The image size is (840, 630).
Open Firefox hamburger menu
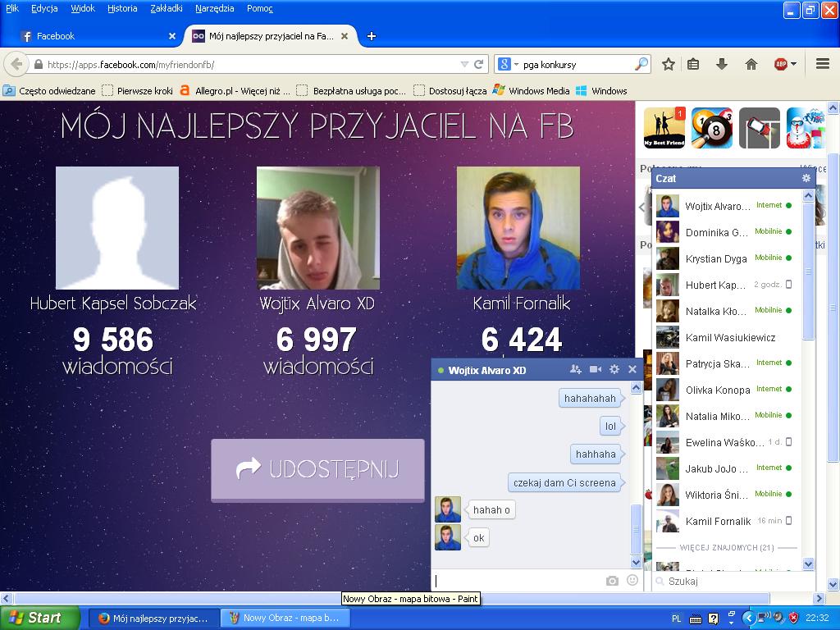(x=823, y=64)
